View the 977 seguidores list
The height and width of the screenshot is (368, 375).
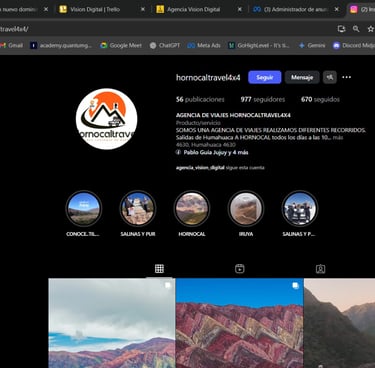coord(263,99)
